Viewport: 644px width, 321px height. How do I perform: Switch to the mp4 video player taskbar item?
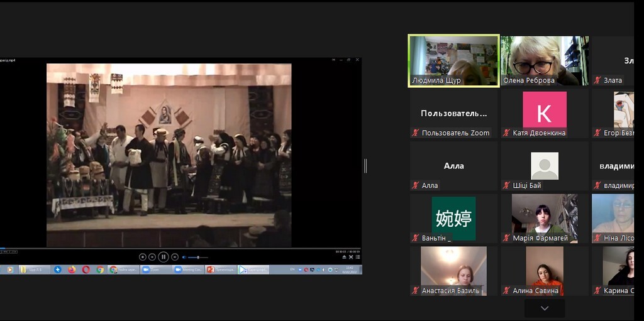pos(253,269)
